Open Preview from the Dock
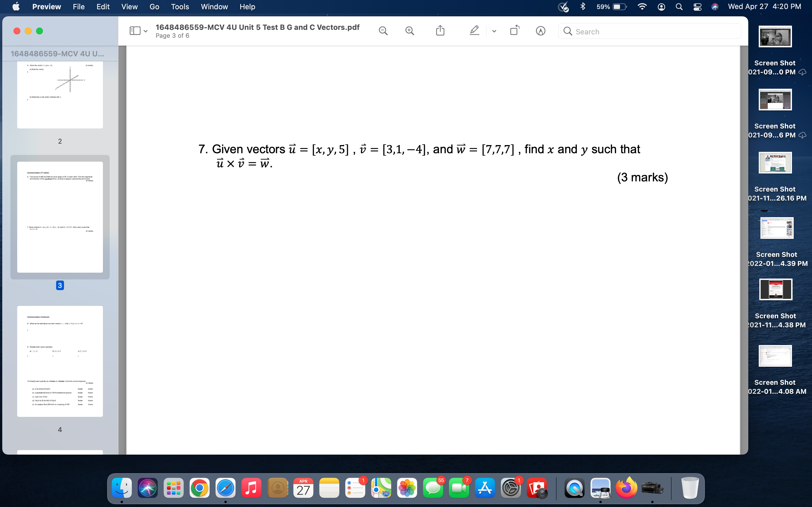The image size is (812, 507). point(600,488)
